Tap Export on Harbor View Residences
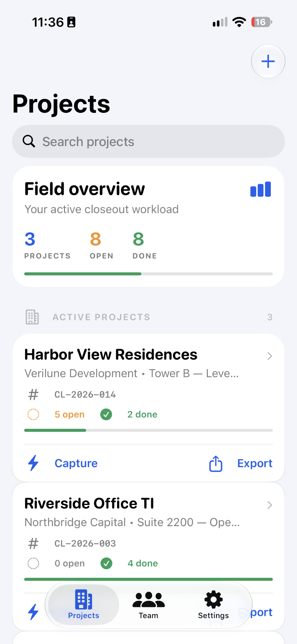Image resolution: width=297 pixels, height=644 pixels. [254, 463]
